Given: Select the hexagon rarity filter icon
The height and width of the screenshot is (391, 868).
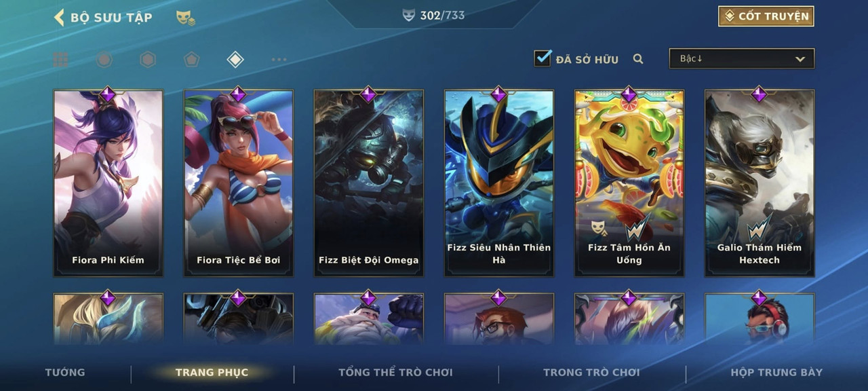Looking at the screenshot, I should [x=148, y=60].
